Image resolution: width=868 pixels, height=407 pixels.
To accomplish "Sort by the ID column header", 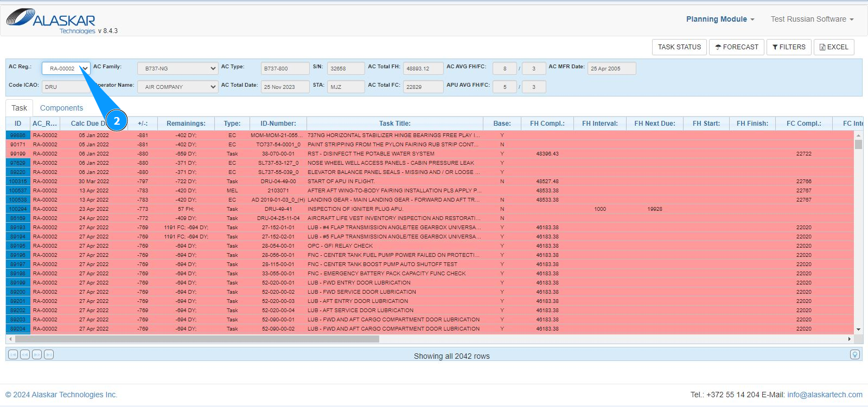I will click(18, 124).
